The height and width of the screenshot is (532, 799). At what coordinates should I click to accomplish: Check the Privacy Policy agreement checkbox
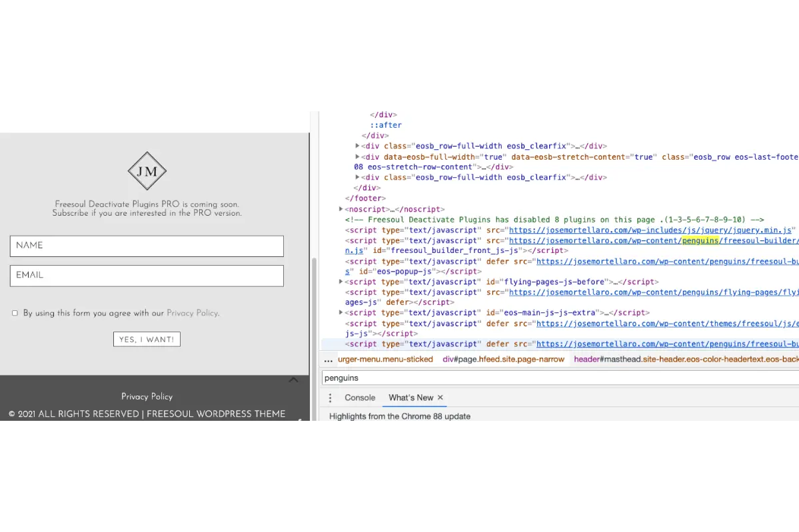(15, 313)
